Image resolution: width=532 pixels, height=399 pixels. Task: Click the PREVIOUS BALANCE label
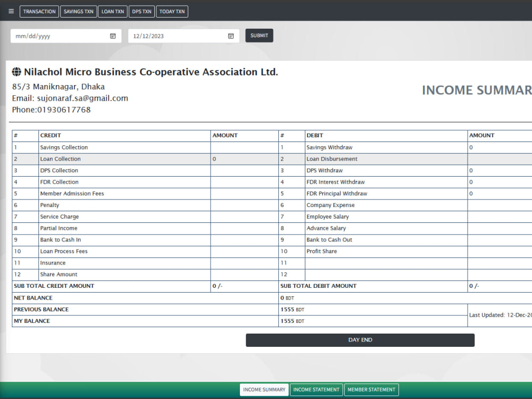tap(41, 310)
